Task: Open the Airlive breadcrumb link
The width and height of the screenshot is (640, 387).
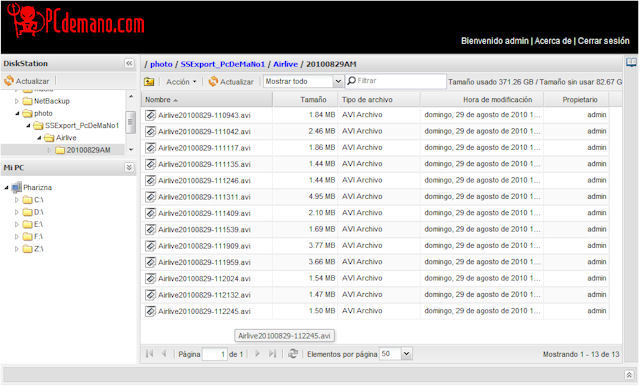Action: (x=285, y=64)
